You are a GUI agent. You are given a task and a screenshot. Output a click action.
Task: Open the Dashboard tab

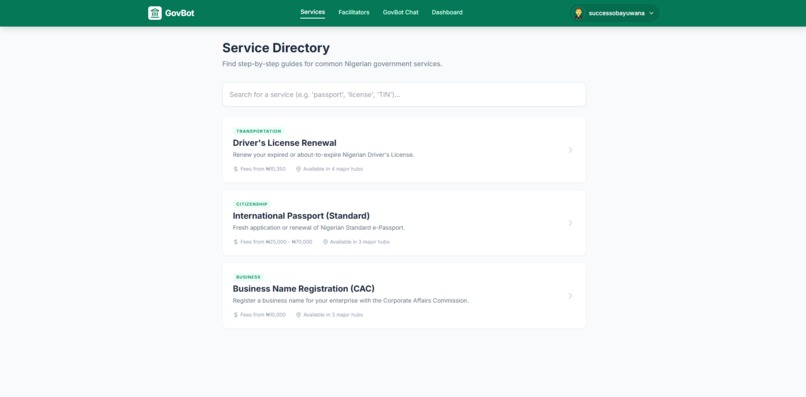[447, 12]
